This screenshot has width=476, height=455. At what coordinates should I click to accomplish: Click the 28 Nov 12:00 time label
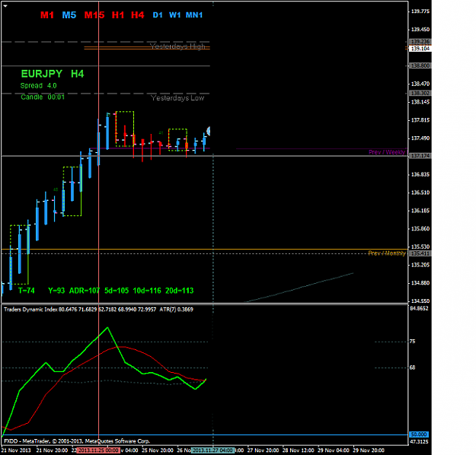tap(299, 450)
